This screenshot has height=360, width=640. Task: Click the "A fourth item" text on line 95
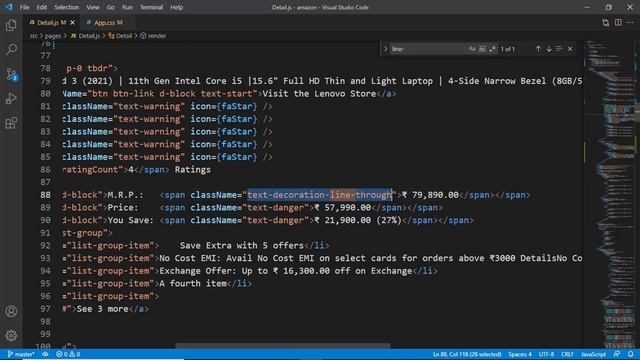[193, 284]
